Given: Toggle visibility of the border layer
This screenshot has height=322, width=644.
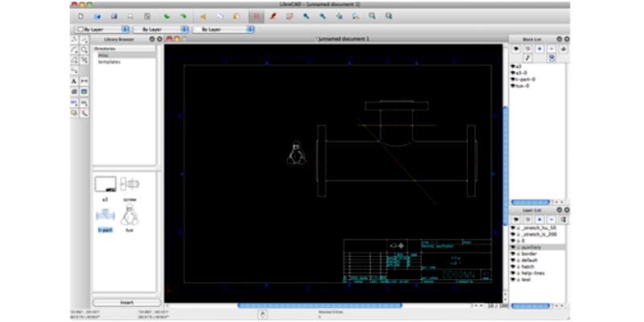Looking at the screenshot, I should tap(513, 254).
